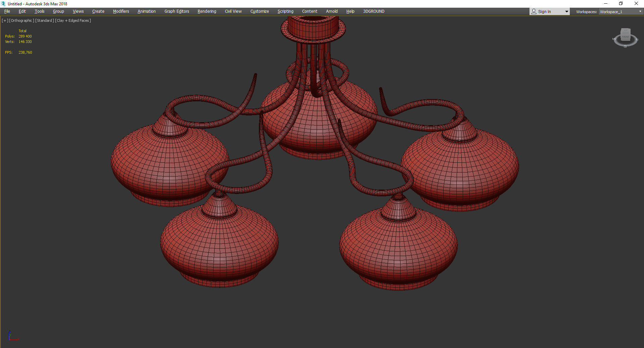Restore down the 3ds Max window

point(621,4)
